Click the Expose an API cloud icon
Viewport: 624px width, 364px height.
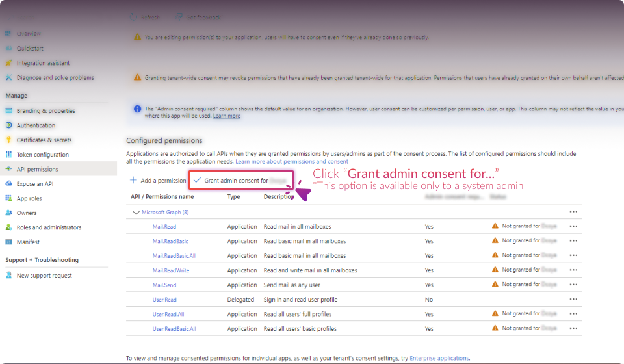(x=8, y=184)
